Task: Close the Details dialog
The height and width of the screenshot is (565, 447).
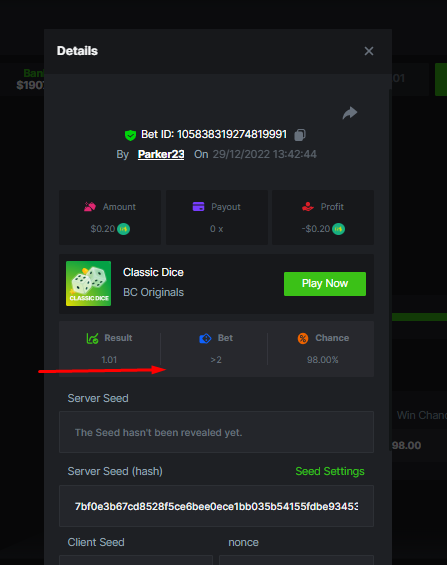Action: (x=369, y=51)
